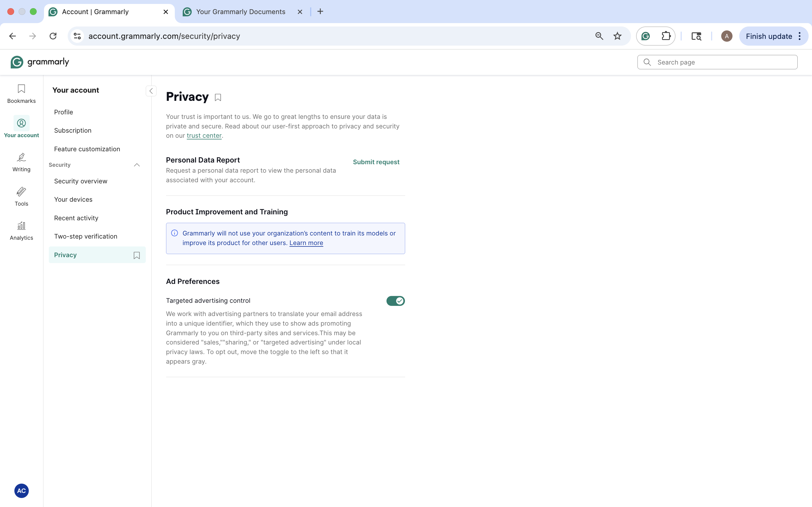Bookmark the current page with the star icon
The width and height of the screenshot is (812, 507).
coord(617,36)
